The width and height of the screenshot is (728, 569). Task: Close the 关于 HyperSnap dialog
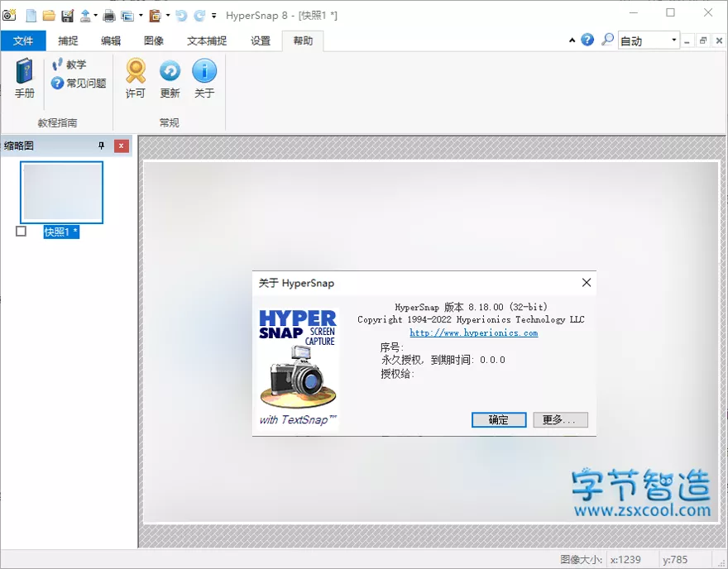587,283
